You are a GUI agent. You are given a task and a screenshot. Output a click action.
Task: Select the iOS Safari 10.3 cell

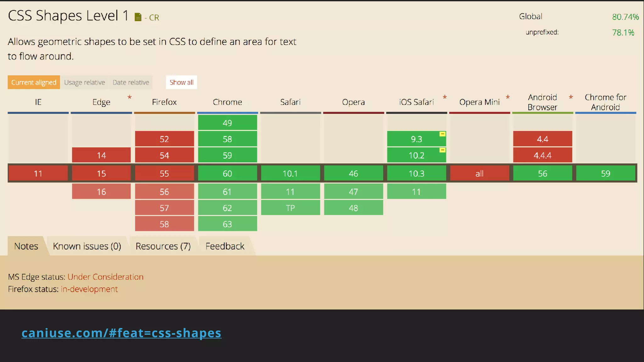point(417,173)
